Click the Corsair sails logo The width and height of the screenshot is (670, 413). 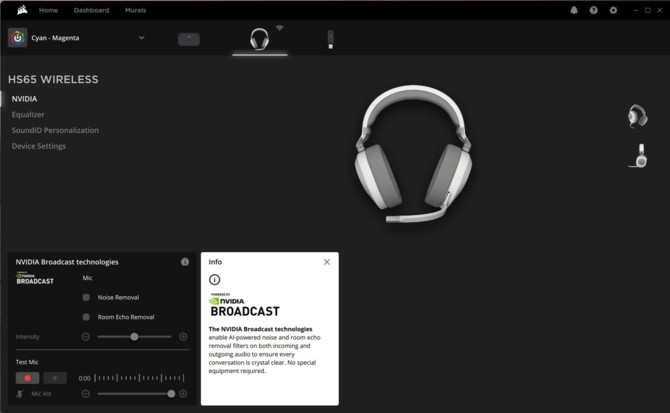tap(22, 10)
